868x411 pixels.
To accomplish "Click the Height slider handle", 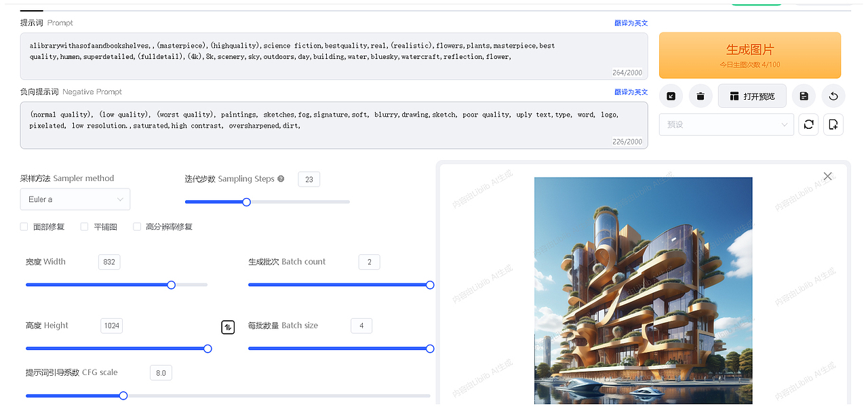I will click(x=208, y=349).
